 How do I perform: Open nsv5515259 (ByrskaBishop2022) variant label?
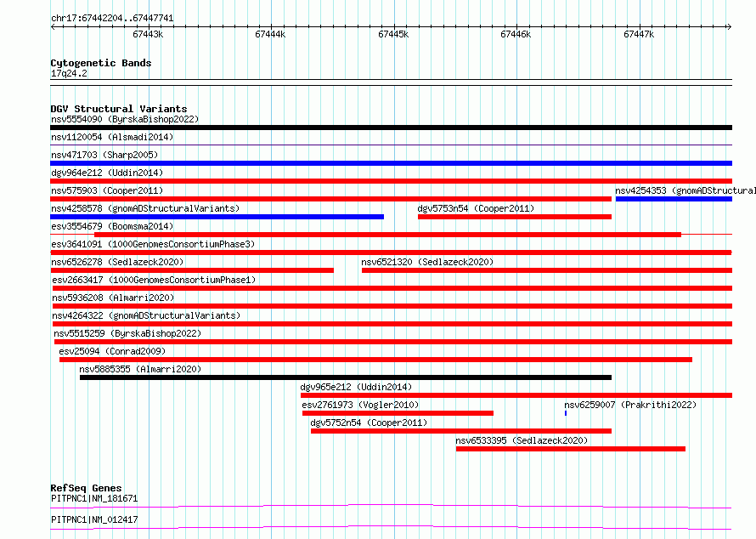coord(127,333)
